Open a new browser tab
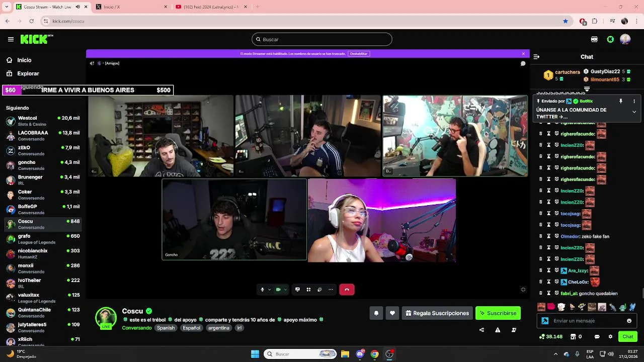 tap(258, 7)
